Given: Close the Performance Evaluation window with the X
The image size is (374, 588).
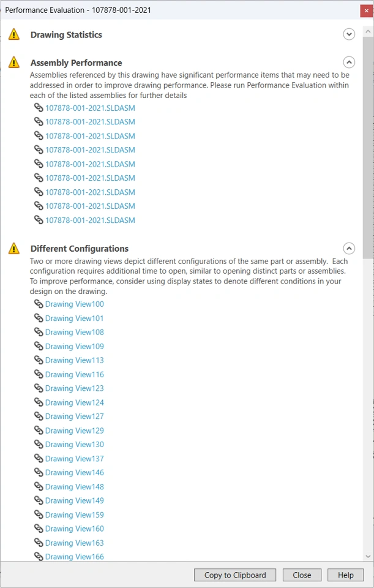Looking at the screenshot, I should [x=365, y=10].
